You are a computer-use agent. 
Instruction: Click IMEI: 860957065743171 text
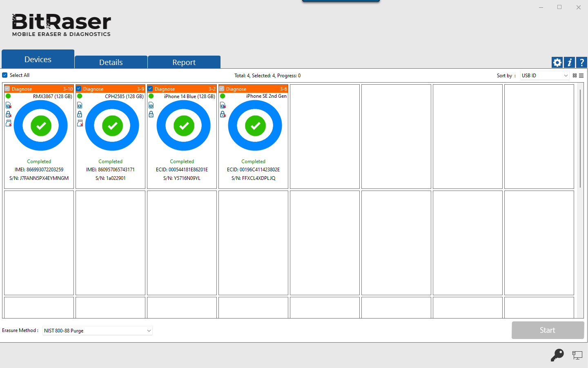point(110,170)
